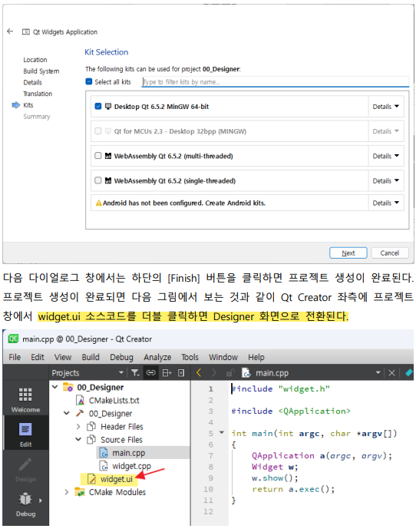Viewport: 416px width, 532px height.
Task: Go forward in editor navigation history
Action: [214, 373]
